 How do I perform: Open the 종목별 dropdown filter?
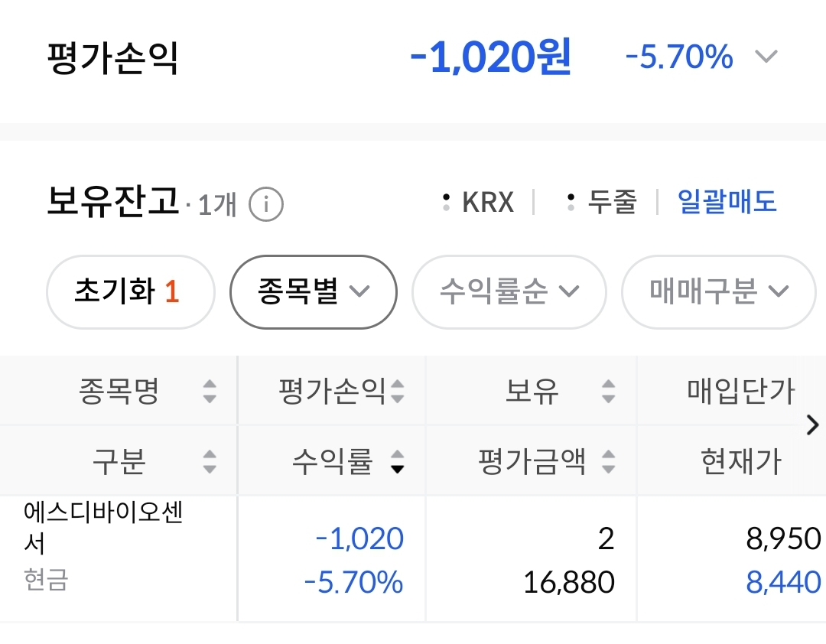314,291
